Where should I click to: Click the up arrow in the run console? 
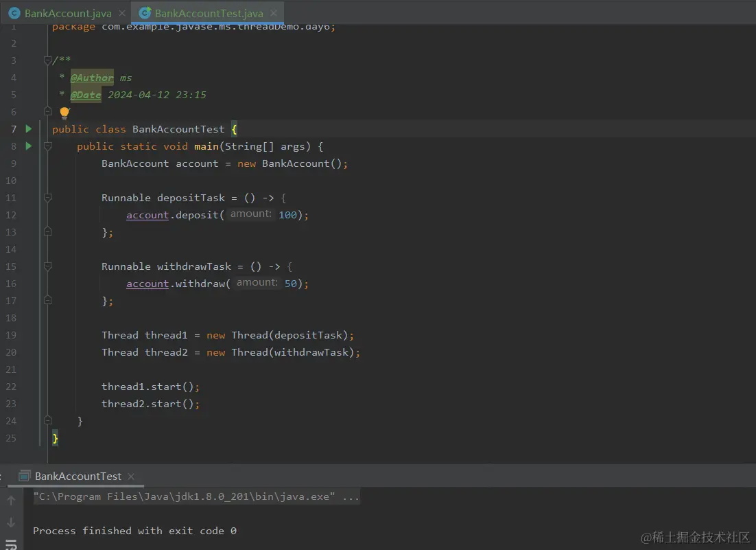pyautogui.click(x=10, y=501)
